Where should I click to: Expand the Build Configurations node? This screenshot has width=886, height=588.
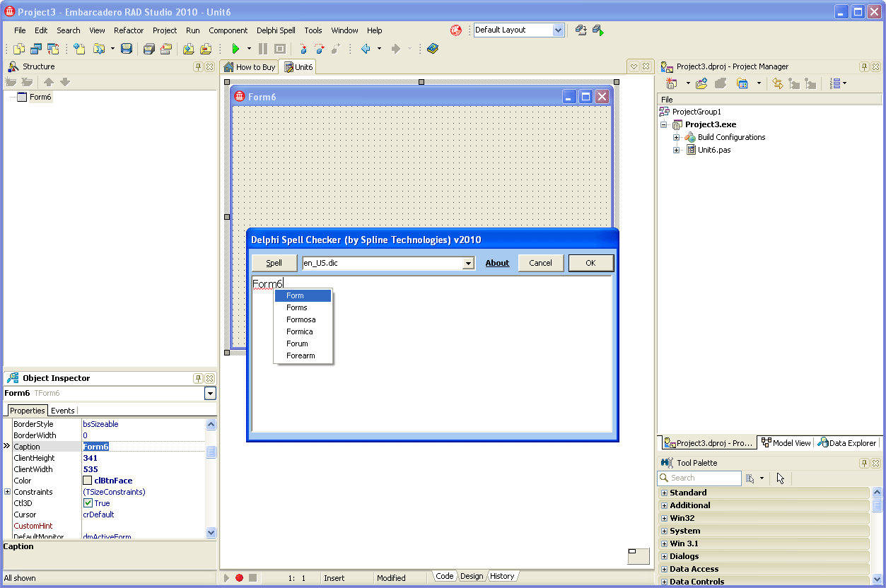[x=677, y=137]
